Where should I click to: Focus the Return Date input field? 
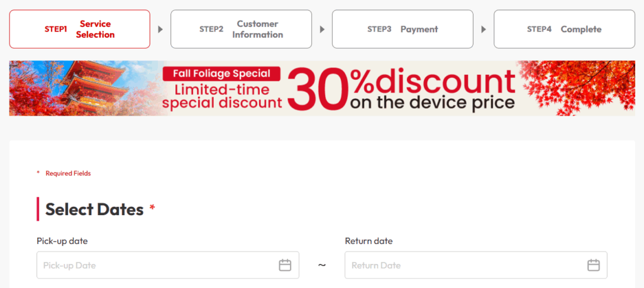465,265
